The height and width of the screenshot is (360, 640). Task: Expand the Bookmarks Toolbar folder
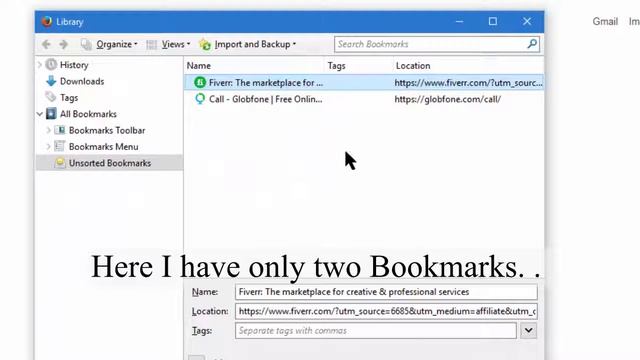pyautogui.click(x=49, y=130)
